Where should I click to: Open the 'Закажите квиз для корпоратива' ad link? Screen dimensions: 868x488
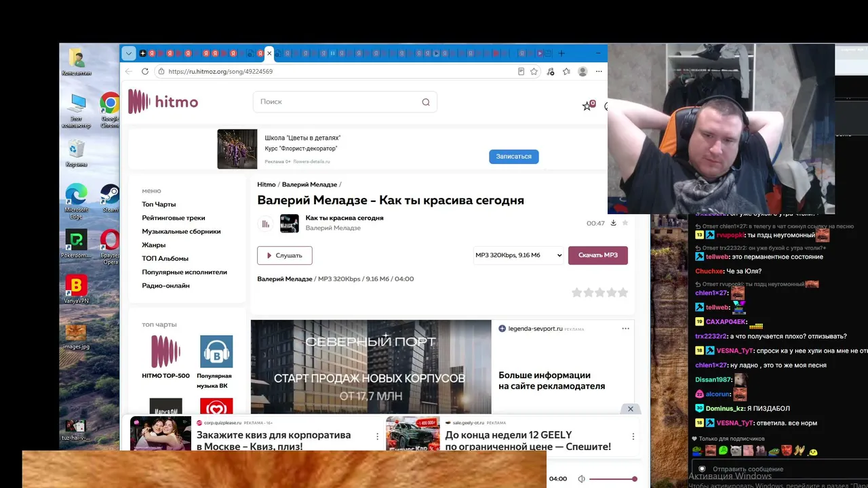(274, 441)
